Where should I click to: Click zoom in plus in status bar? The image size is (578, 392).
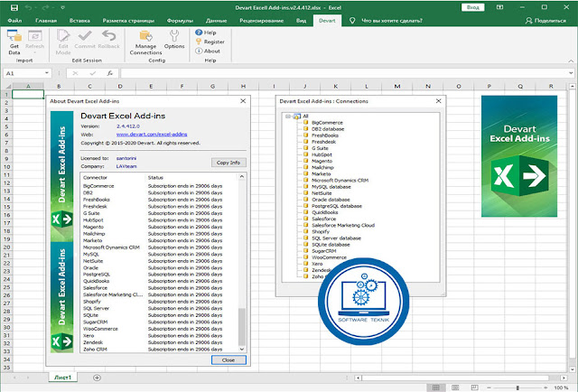545,387
